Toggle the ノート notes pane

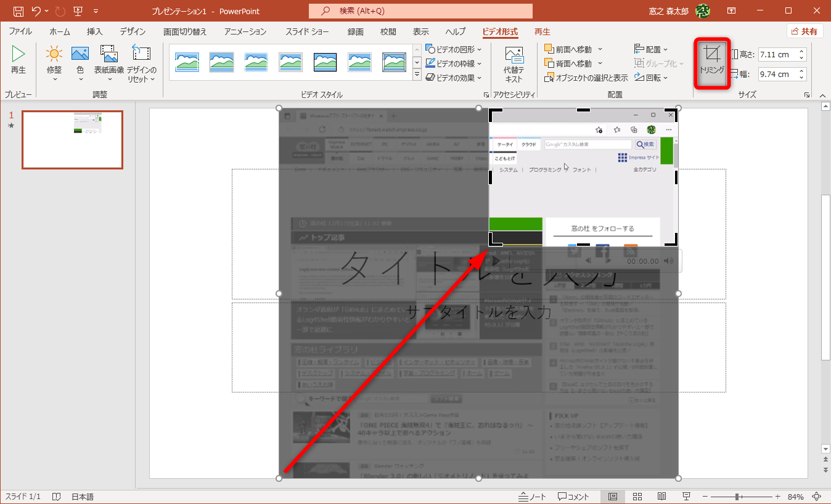point(533,497)
